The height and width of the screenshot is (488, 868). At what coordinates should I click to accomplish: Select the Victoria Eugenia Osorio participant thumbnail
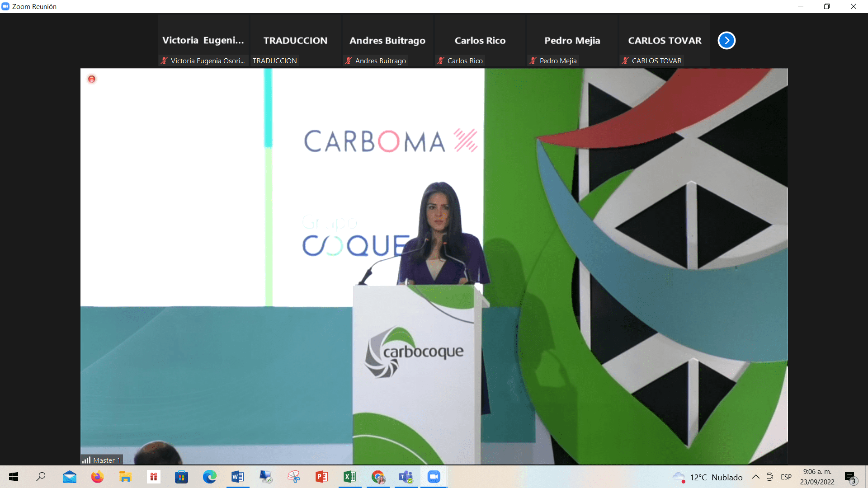point(203,41)
